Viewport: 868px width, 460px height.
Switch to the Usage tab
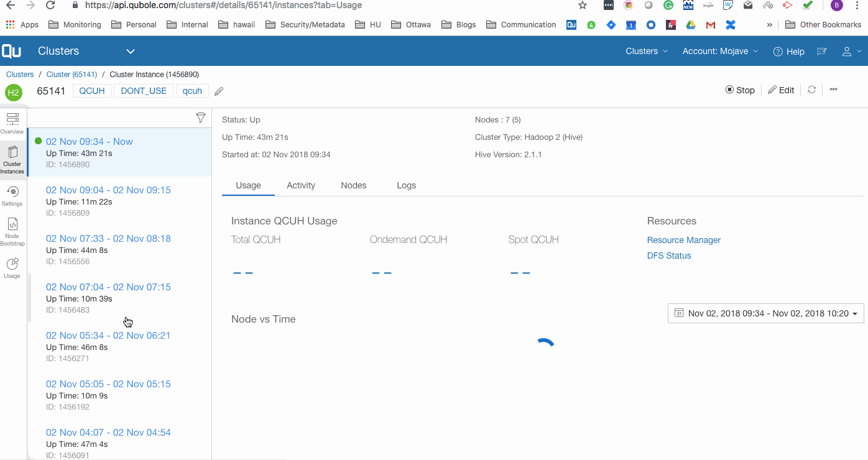(x=248, y=185)
